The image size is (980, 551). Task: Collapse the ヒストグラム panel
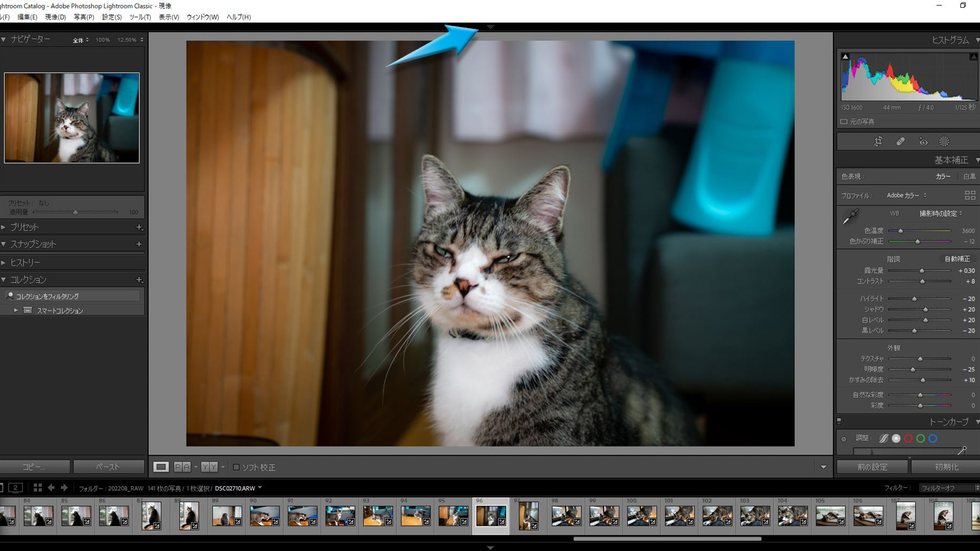[x=977, y=40]
